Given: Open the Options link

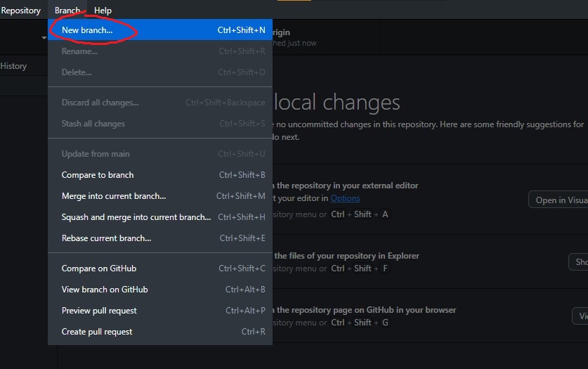Looking at the screenshot, I should (x=345, y=198).
